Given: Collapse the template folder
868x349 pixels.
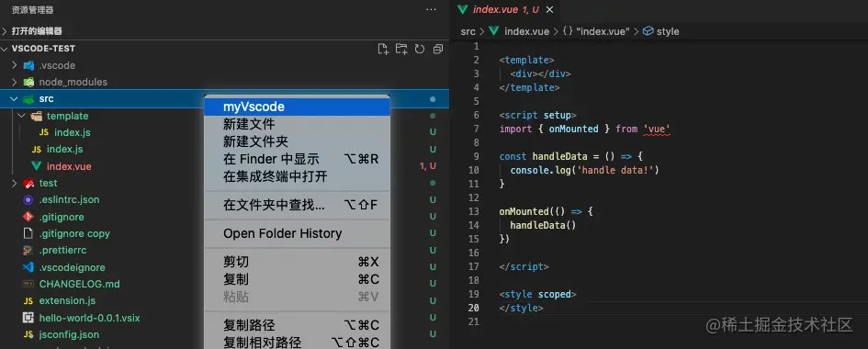Looking at the screenshot, I should pyautogui.click(x=22, y=116).
